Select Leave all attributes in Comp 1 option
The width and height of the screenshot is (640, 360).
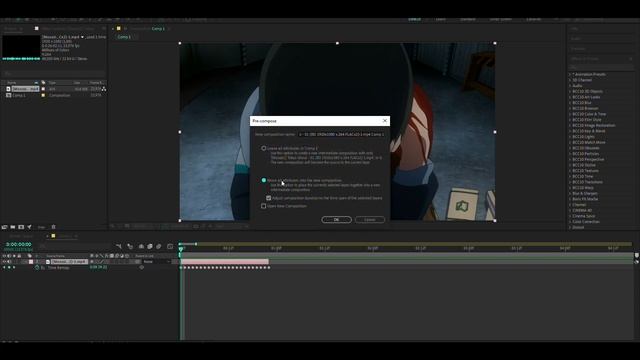(264, 148)
